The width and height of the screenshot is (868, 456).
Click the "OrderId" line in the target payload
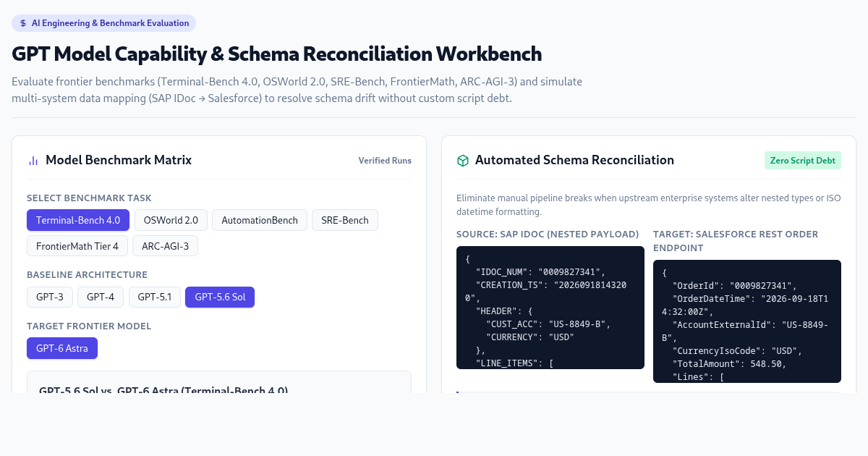[735, 285]
